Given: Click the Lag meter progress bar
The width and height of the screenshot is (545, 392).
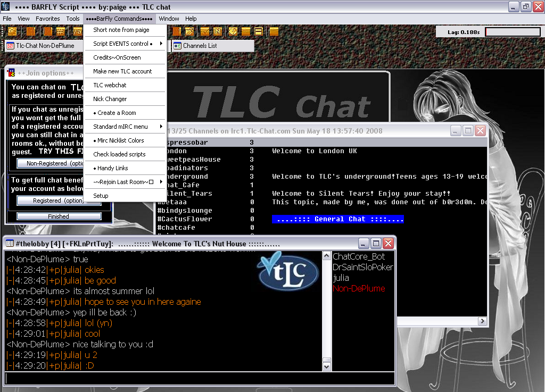Looking at the screenshot, I should [513, 32].
